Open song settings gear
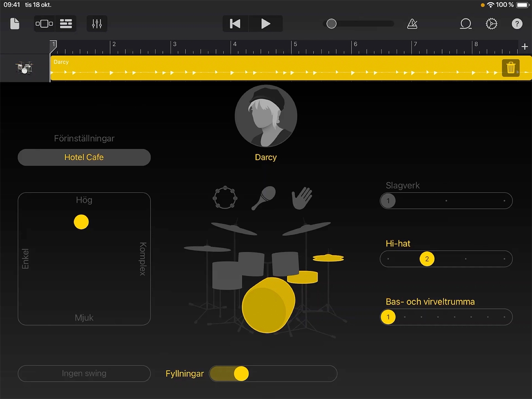The height and width of the screenshot is (399, 532). click(491, 24)
